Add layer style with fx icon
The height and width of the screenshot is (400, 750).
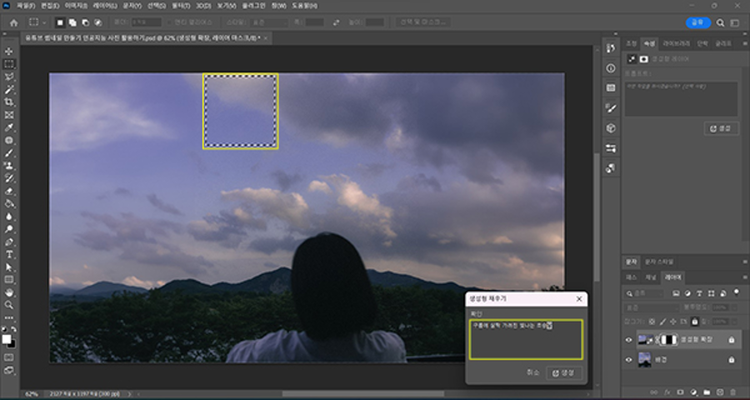[x=667, y=392]
